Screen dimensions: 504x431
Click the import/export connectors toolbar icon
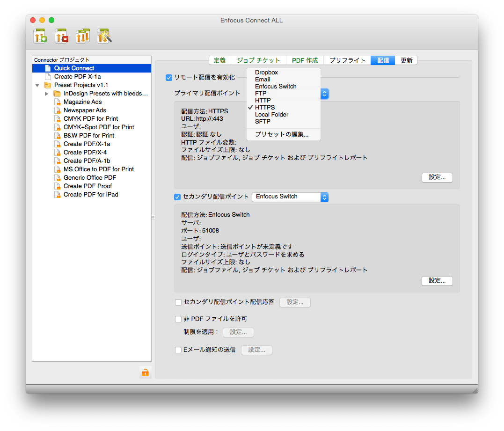click(83, 36)
